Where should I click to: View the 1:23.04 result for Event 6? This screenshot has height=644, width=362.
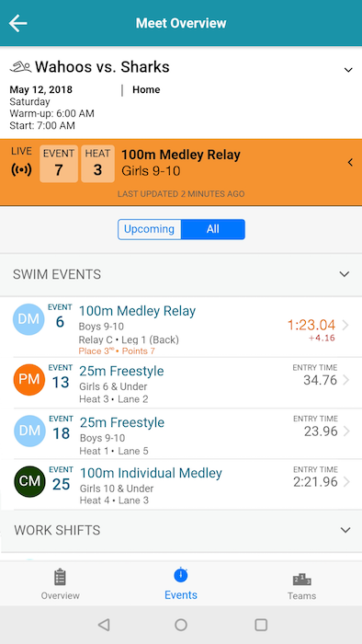click(x=311, y=326)
